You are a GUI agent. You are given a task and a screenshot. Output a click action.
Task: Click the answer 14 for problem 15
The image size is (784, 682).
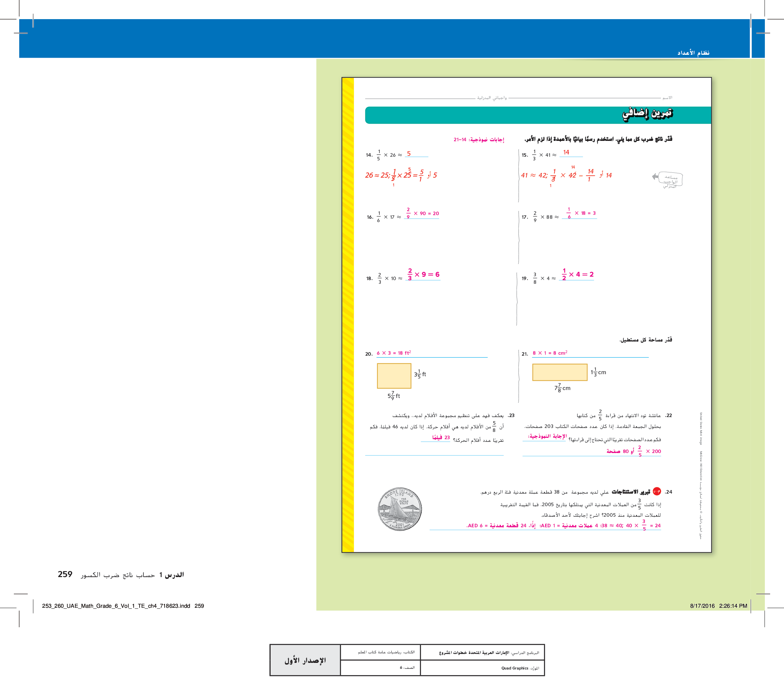[566, 152]
